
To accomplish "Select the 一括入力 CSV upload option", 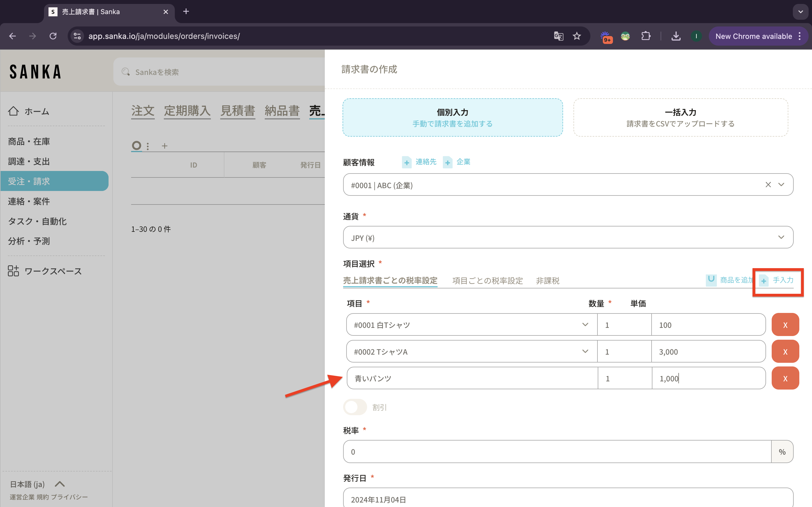I will tap(680, 117).
